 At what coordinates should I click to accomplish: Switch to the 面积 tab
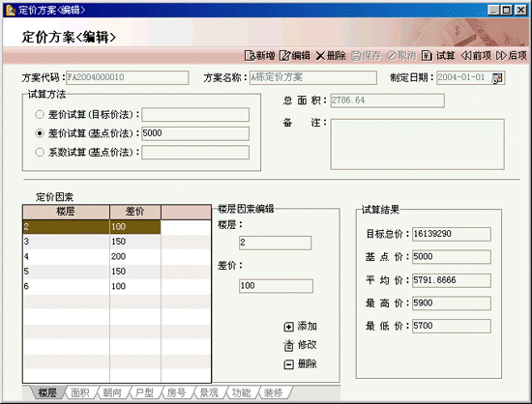point(80,392)
